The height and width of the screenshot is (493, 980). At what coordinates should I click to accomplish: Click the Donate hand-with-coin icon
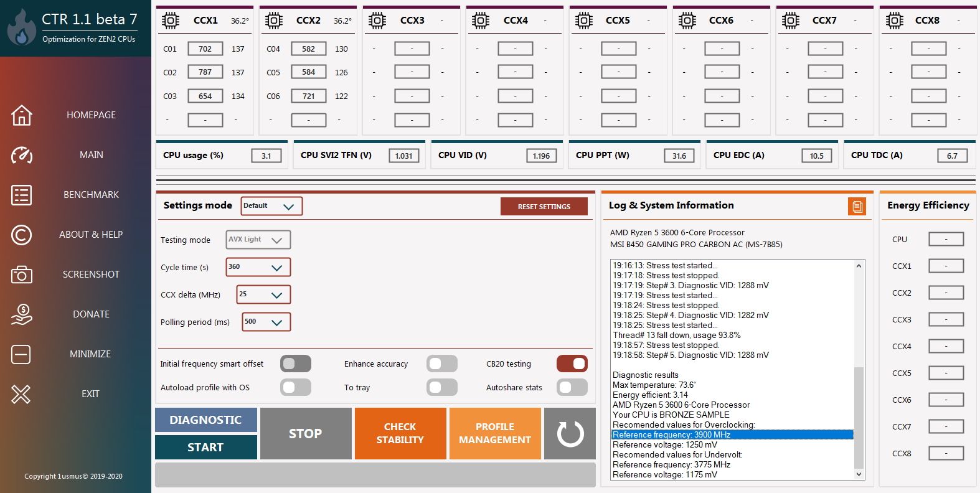[x=21, y=314]
